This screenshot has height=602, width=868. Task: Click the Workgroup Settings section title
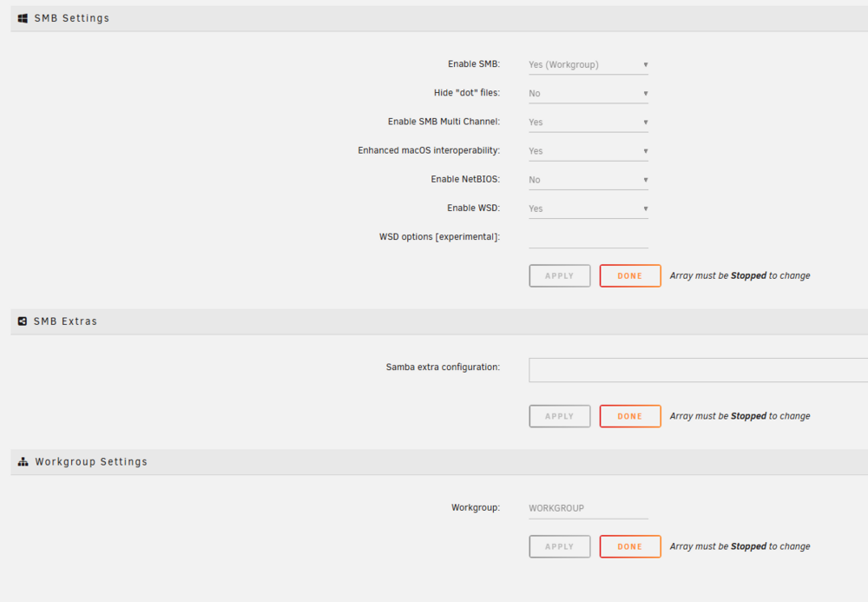[x=91, y=462]
